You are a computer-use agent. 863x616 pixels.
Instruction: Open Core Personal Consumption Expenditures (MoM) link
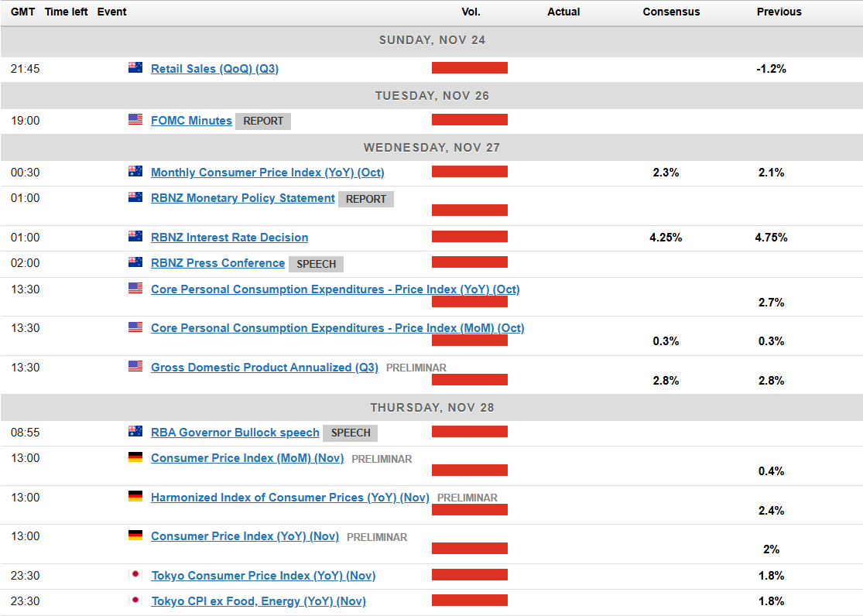pyautogui.click(x=337, y=328)
